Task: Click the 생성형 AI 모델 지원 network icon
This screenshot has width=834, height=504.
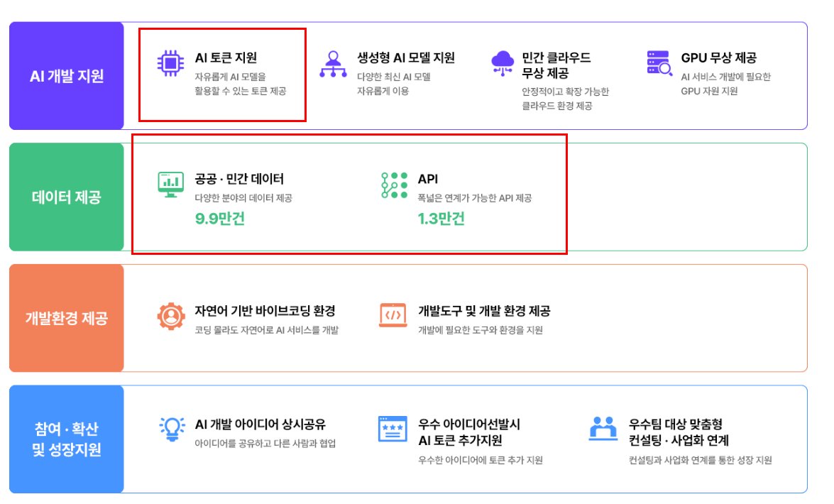Action: [333, 64]
